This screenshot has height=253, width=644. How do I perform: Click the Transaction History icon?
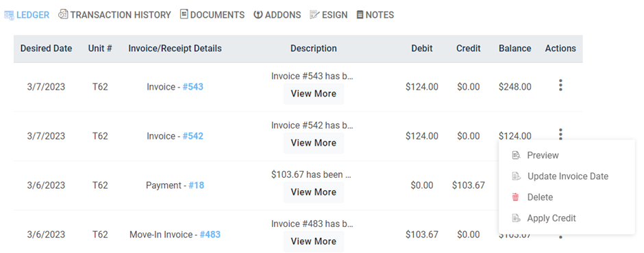tap(63, 15)
